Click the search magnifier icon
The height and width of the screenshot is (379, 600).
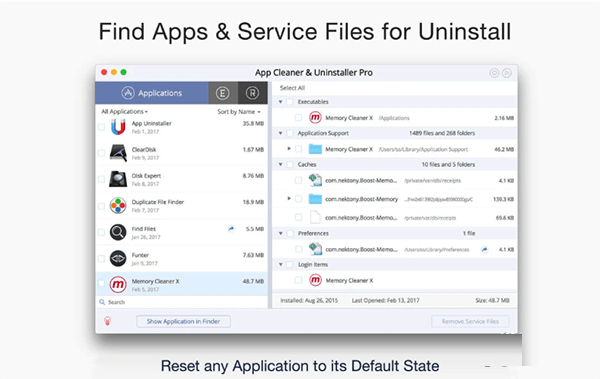pyautogui.click(x=102, y=302)
